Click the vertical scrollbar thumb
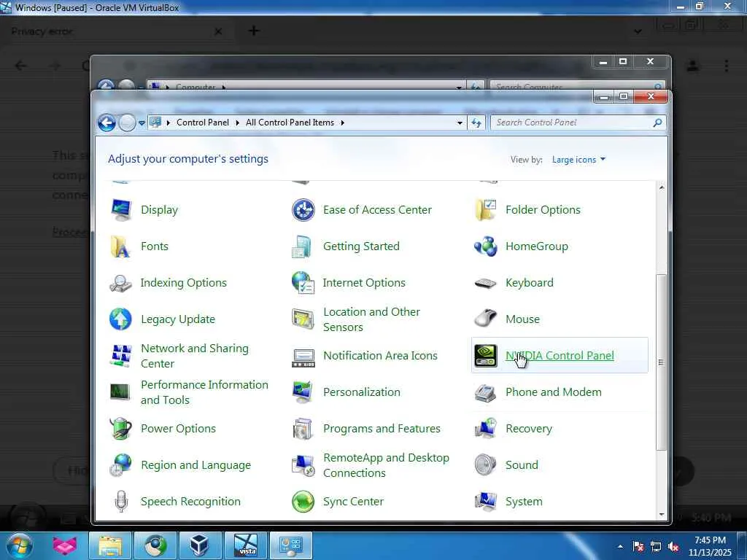This screenshot has width=747, height=560. coord(661,362)
